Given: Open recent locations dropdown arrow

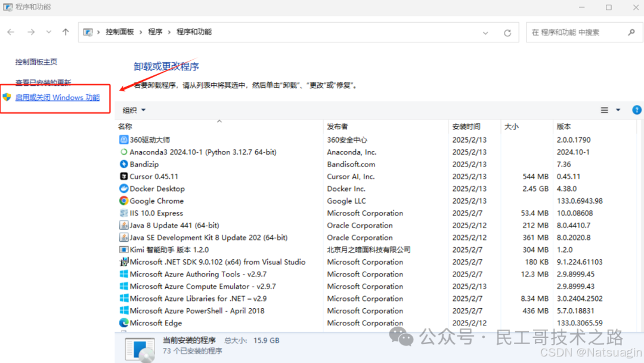Looking at the screenshot, I should 48,32.
